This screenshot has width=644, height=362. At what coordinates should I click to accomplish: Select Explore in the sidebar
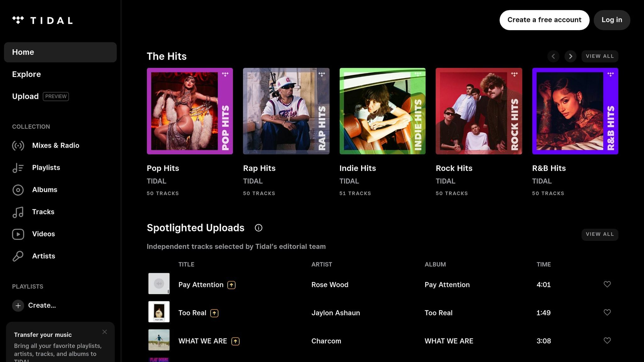tap(26, 74)
